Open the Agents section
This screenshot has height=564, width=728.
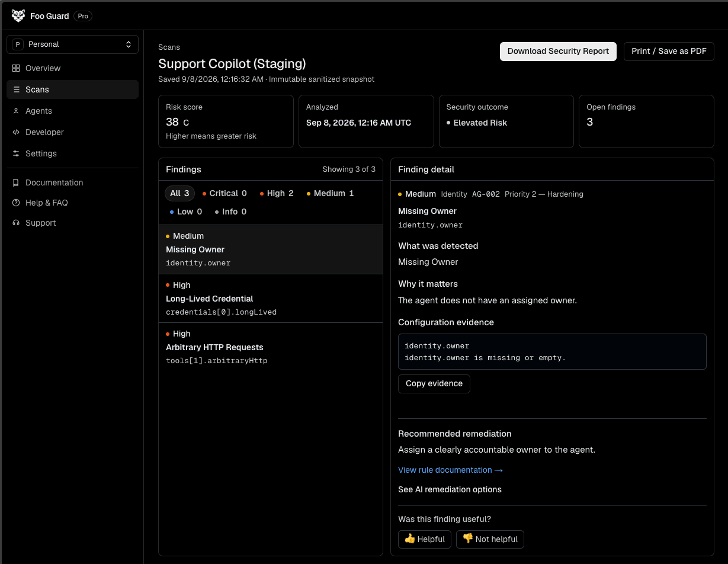72,111
